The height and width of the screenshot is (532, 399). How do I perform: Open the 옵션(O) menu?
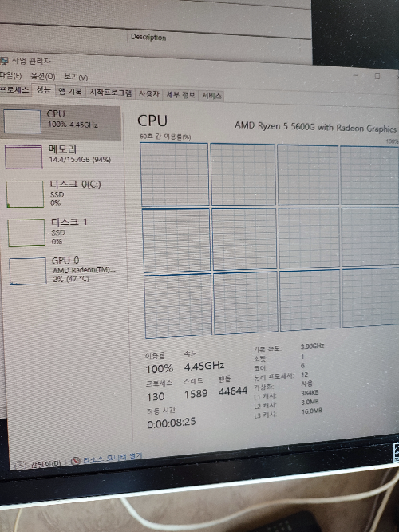point(43,76)
